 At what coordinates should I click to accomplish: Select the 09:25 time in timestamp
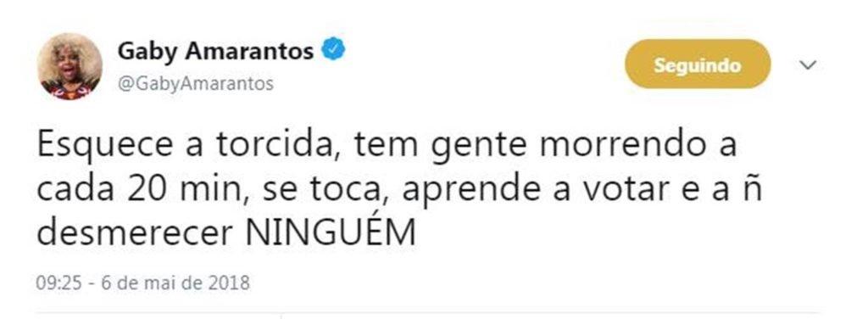pos(59,283)
